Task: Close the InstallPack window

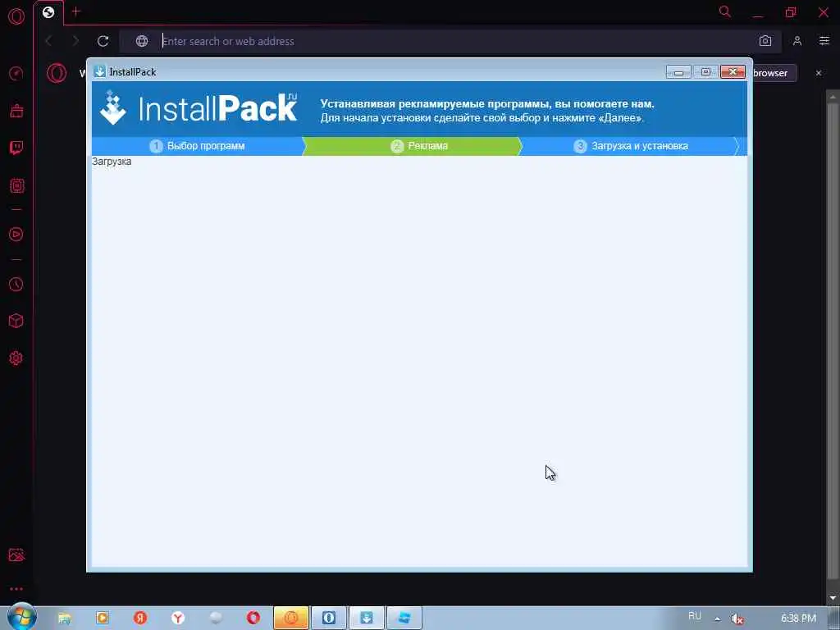Action: click(733, 72)
